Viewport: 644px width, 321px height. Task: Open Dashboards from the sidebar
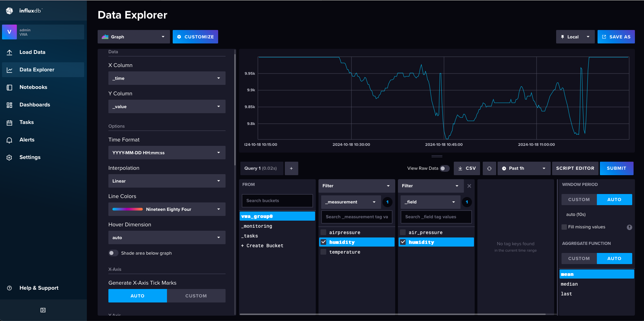pyautogui.click(x=35, y=104)
